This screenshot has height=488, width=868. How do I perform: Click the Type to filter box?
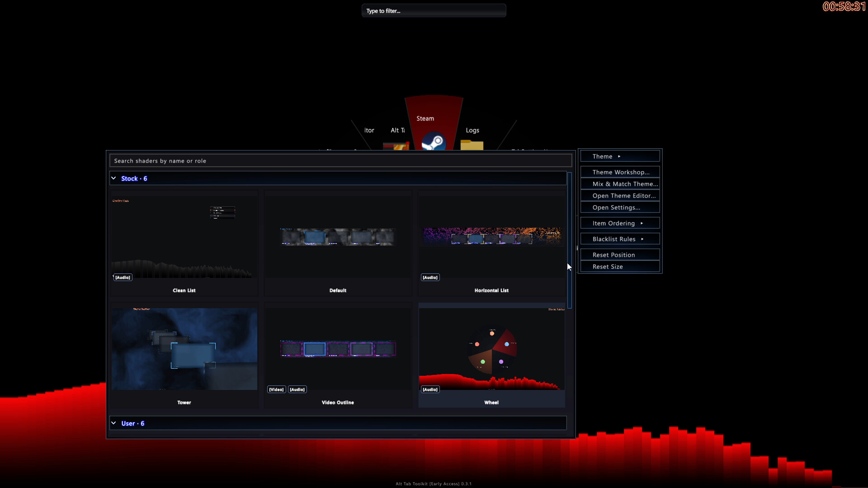434,11
